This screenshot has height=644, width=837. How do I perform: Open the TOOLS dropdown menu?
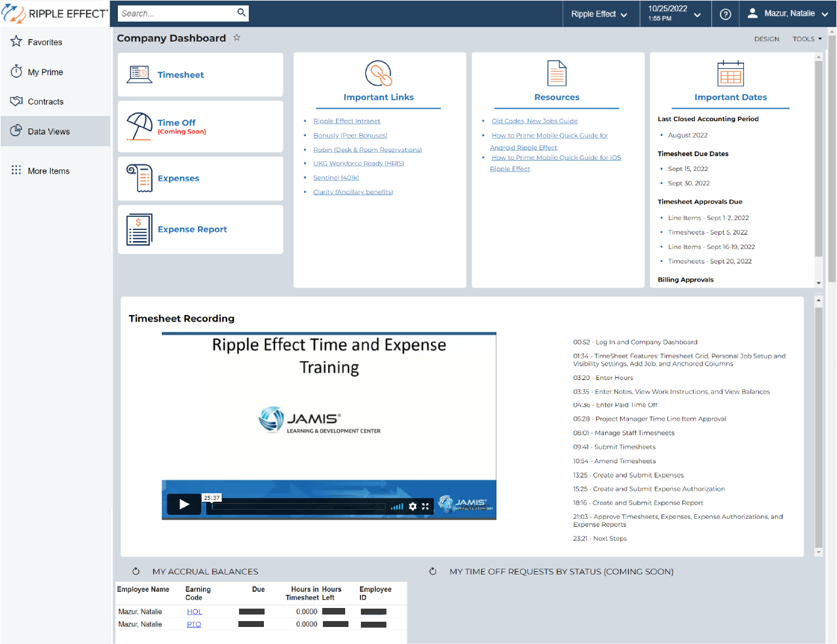(807, 39)
